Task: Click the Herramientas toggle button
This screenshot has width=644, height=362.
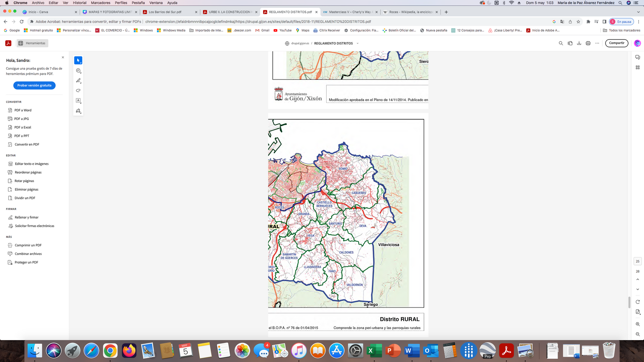Action: tap(32, 43)
